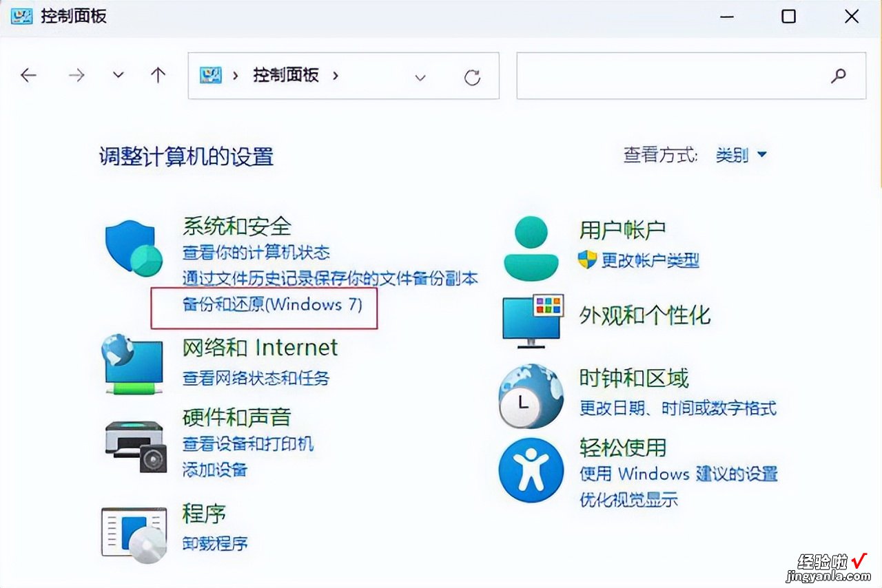Open 通过文件历史记录保存你的文件备份副本
882x588 pixels.
tap(330, 278)
